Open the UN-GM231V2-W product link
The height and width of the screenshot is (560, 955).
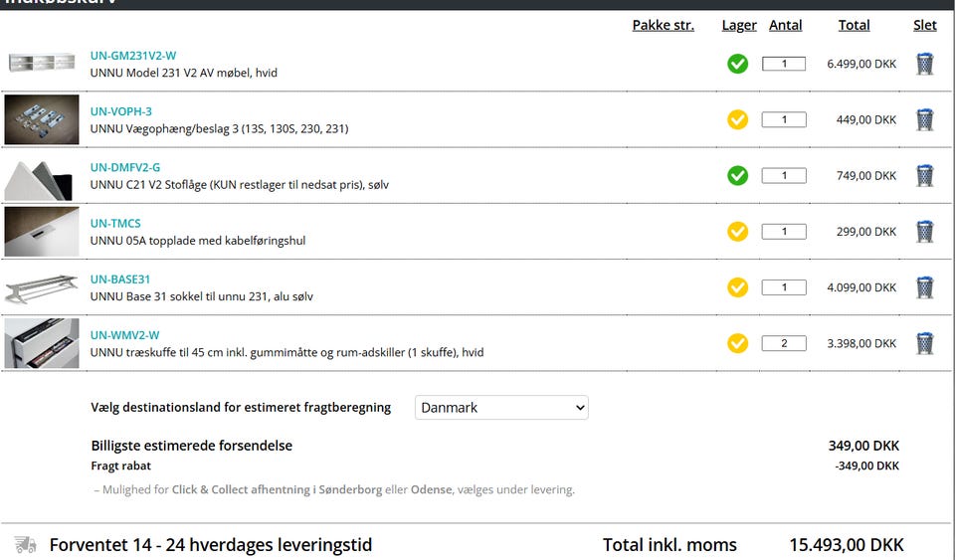tap(132, 56)
